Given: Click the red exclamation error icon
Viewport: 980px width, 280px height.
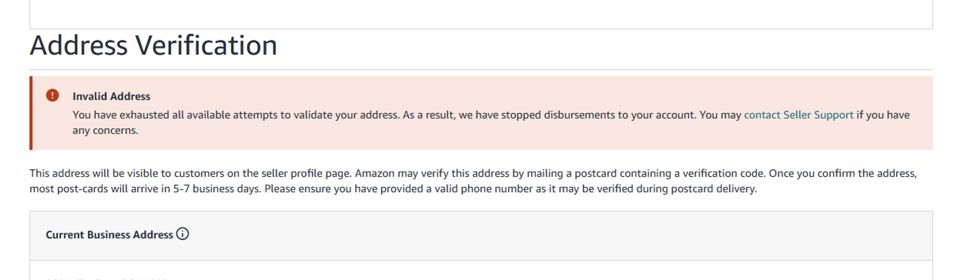Looking at the screenshot, I should (x=52, y=95).
